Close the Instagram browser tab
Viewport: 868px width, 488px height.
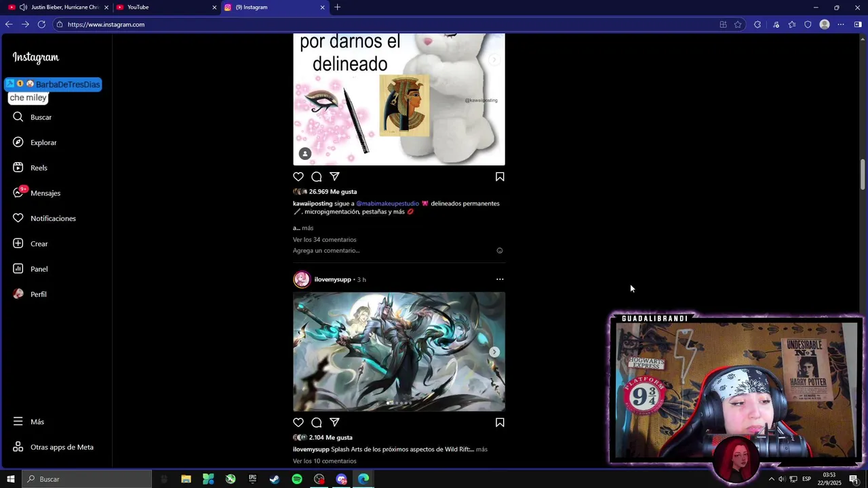(x=322, y=7)
